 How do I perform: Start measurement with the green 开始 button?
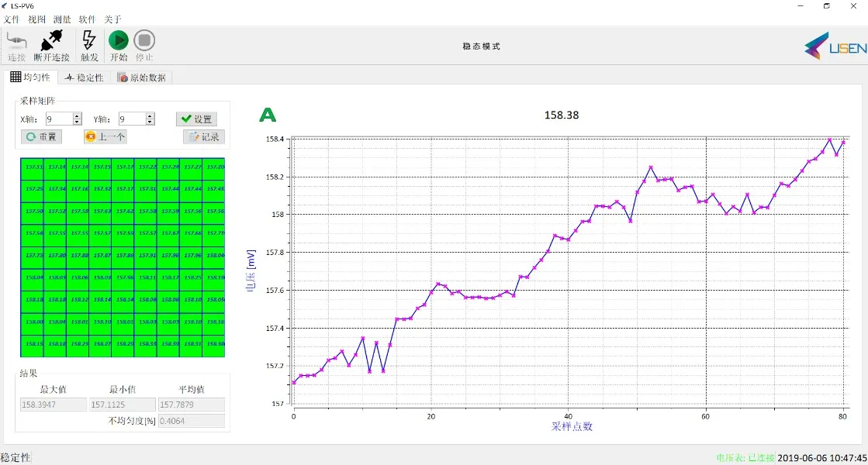pyautogui.click(x=118, y=41)
